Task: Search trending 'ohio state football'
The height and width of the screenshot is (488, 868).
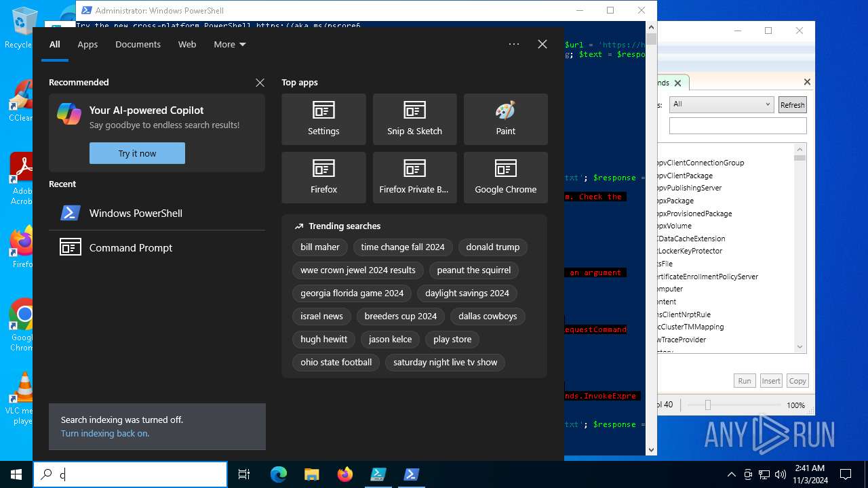Action: [x=336, y=363]
